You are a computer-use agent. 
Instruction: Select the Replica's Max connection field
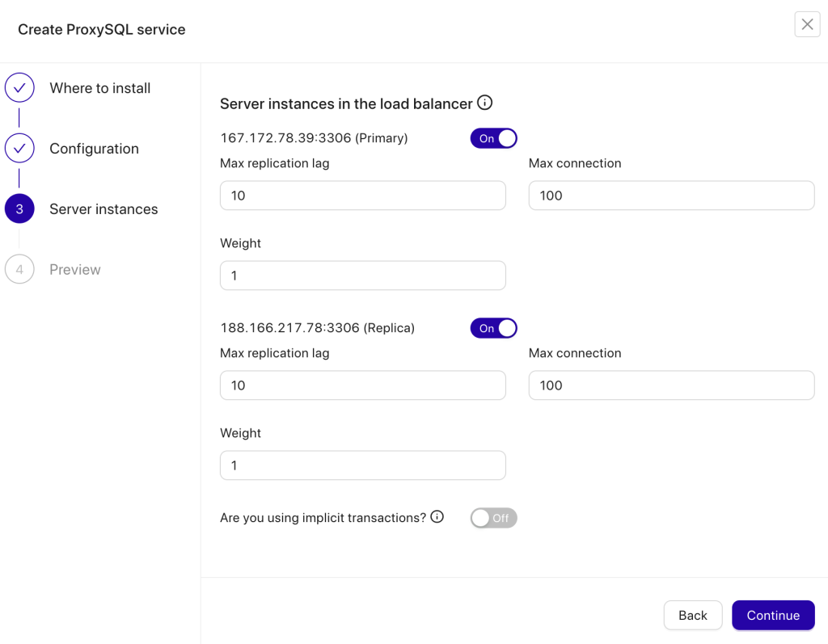click(671, 385)
